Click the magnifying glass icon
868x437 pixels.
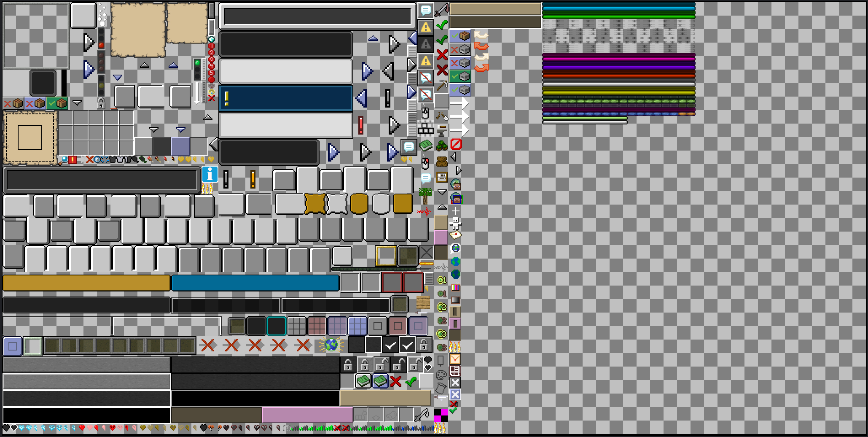(64, 160)
